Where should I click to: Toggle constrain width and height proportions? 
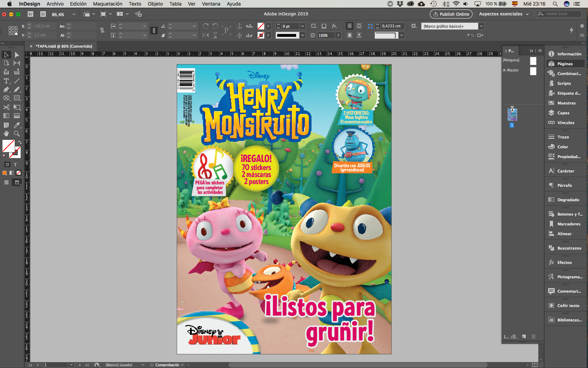tap(102, 30)
